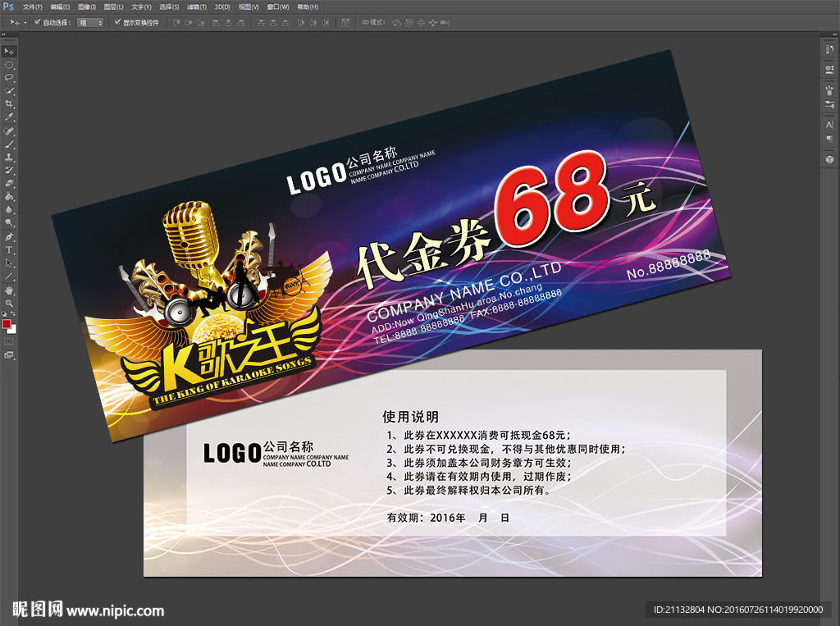Select the Move tool in toolbox
Viewport: 840px width, 626px height.
[9, 52]
